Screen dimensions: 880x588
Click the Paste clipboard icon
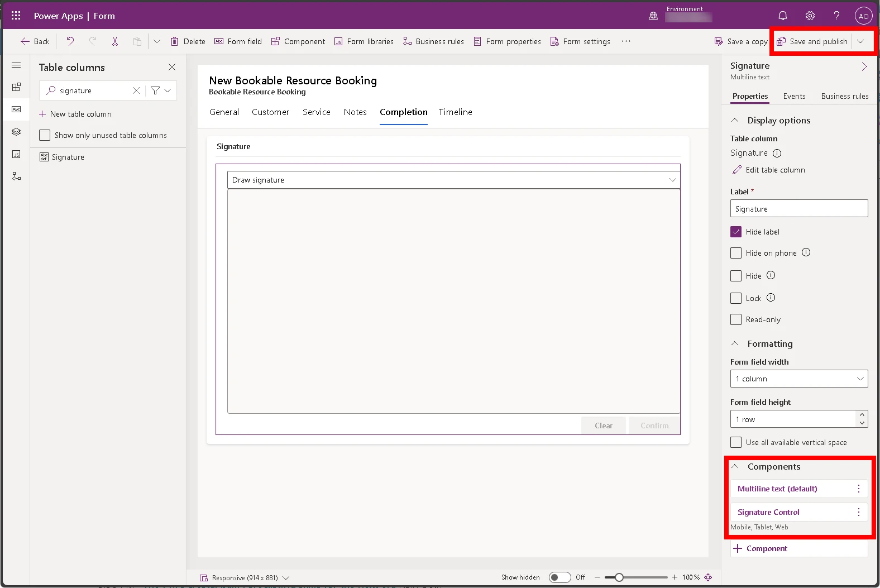point(137,41)
